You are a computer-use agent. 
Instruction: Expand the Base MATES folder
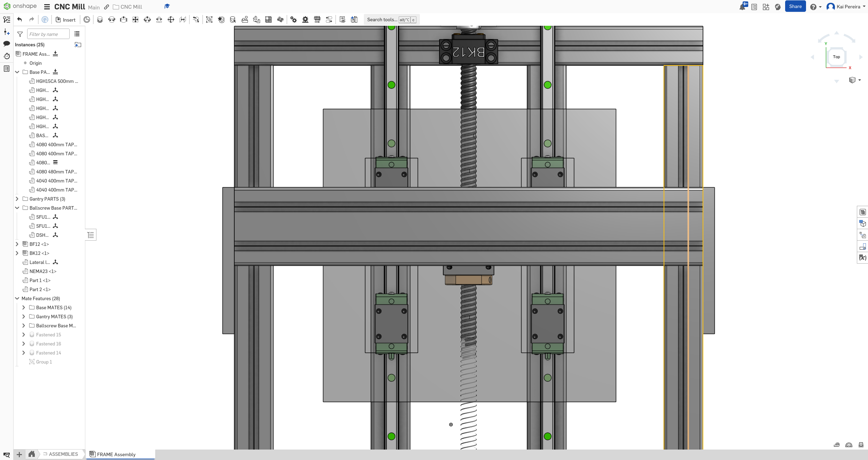click(24, 307)
